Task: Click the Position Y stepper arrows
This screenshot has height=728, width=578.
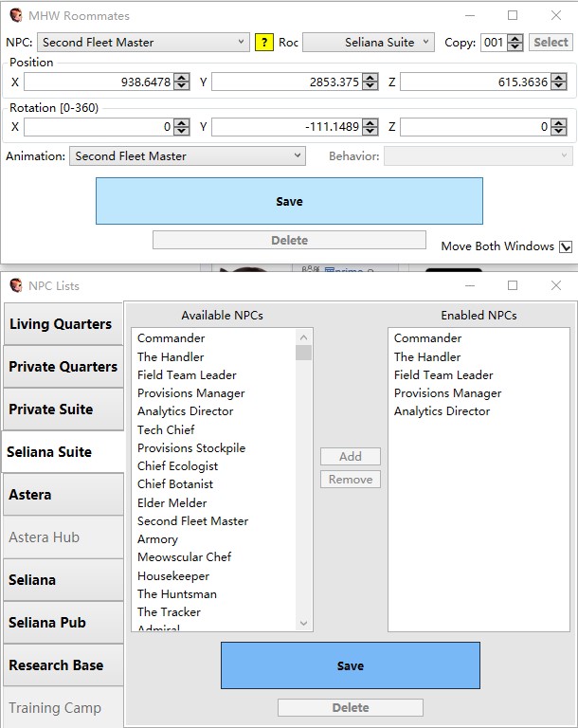Action: (370, 82)
